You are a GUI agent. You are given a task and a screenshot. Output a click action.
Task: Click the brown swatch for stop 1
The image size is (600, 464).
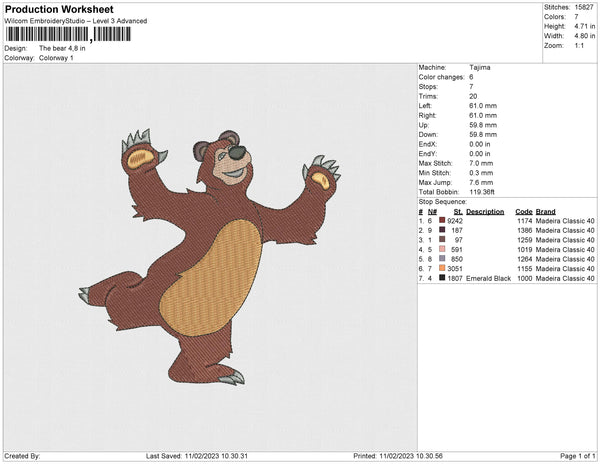coord(442,220)
